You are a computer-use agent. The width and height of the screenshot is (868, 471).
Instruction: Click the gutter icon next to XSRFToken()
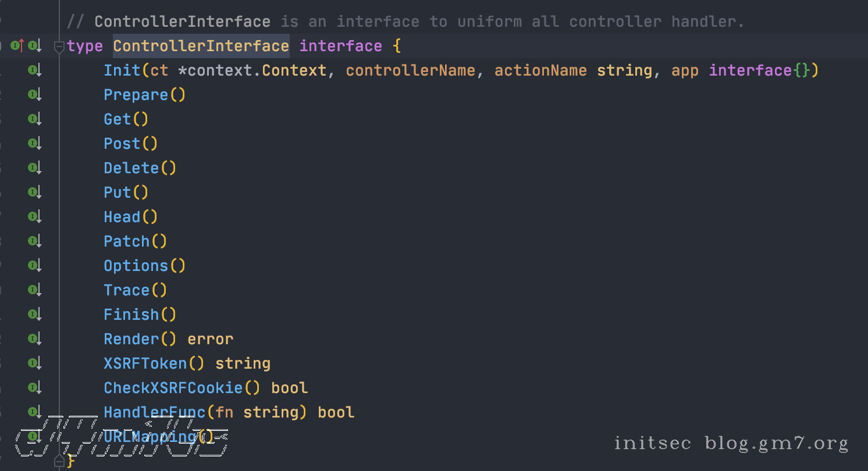tap(34, 363)
